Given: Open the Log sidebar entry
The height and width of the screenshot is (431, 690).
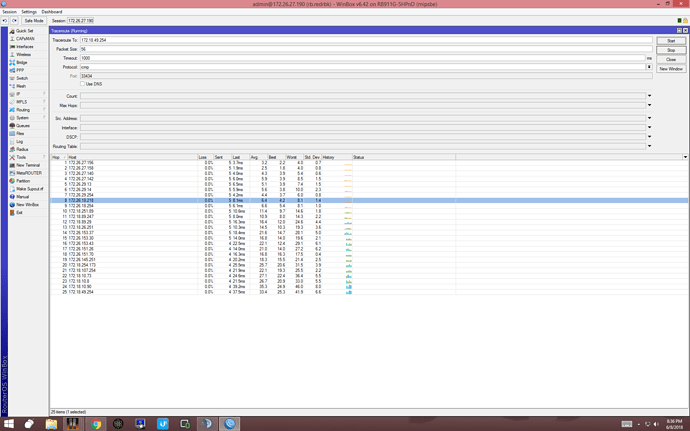Looking at the screenshot, I should tap(19, 141).
